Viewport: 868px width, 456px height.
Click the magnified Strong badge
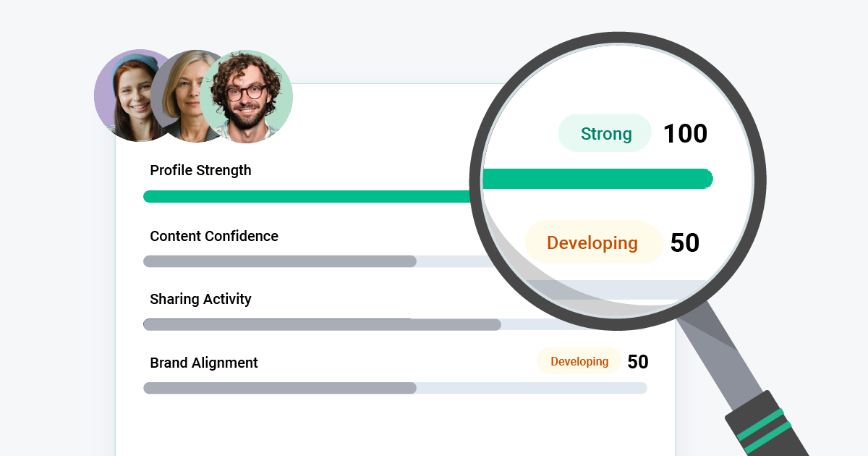pyautogui.click(x=605, y=134)
